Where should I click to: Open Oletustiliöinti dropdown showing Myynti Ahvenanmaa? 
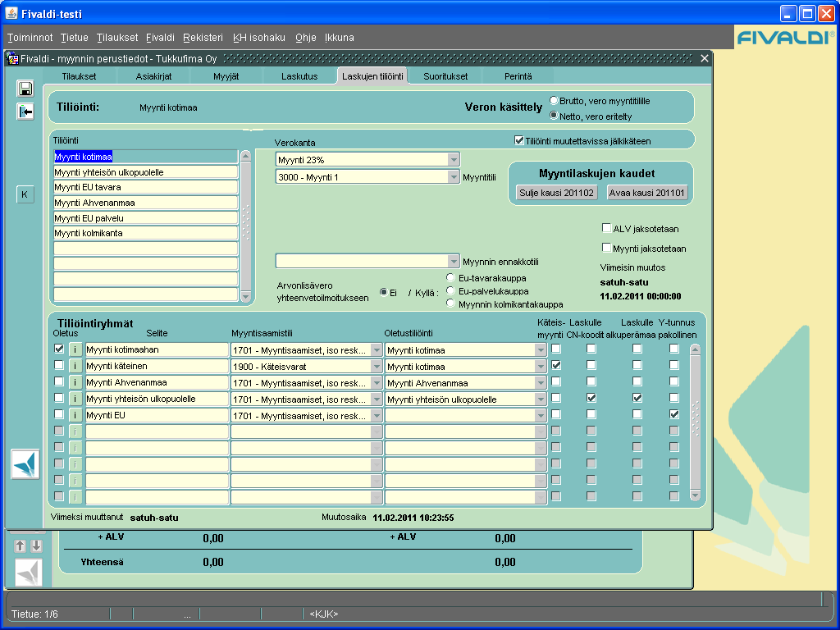point(541,383)
